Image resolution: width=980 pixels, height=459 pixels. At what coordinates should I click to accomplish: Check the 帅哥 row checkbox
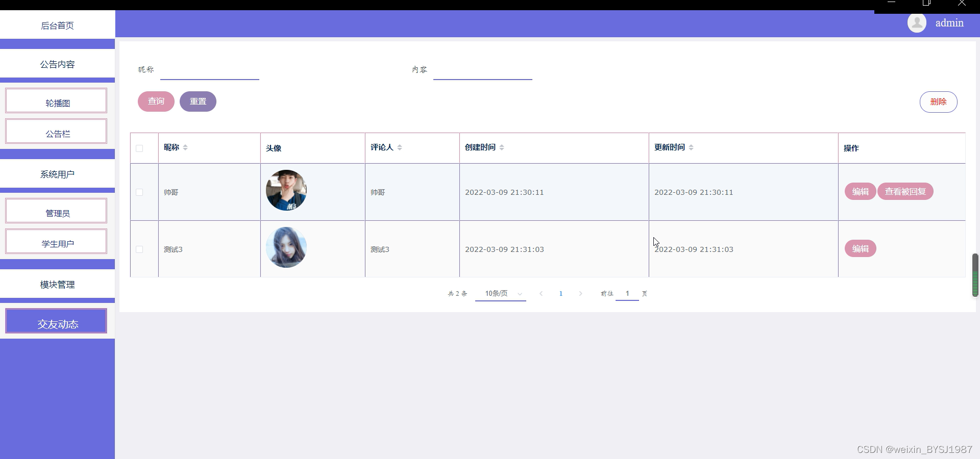click(139, 192)
